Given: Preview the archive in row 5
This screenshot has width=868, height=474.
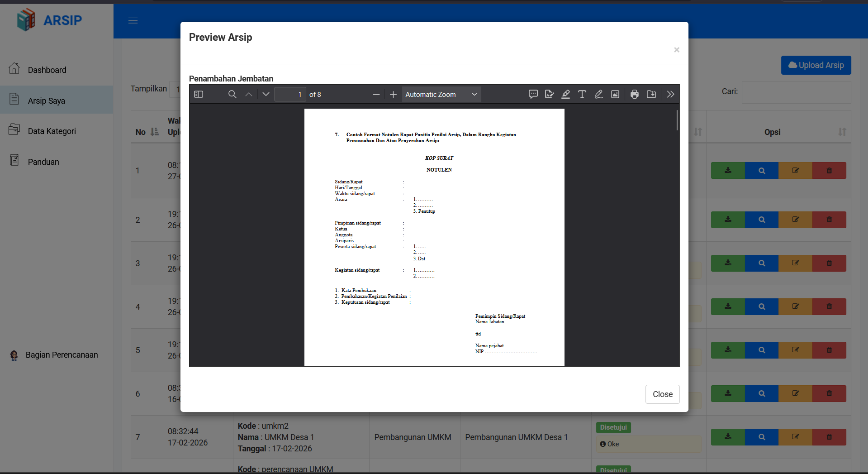Looking at the screenshot, I should tap(762, 350).
